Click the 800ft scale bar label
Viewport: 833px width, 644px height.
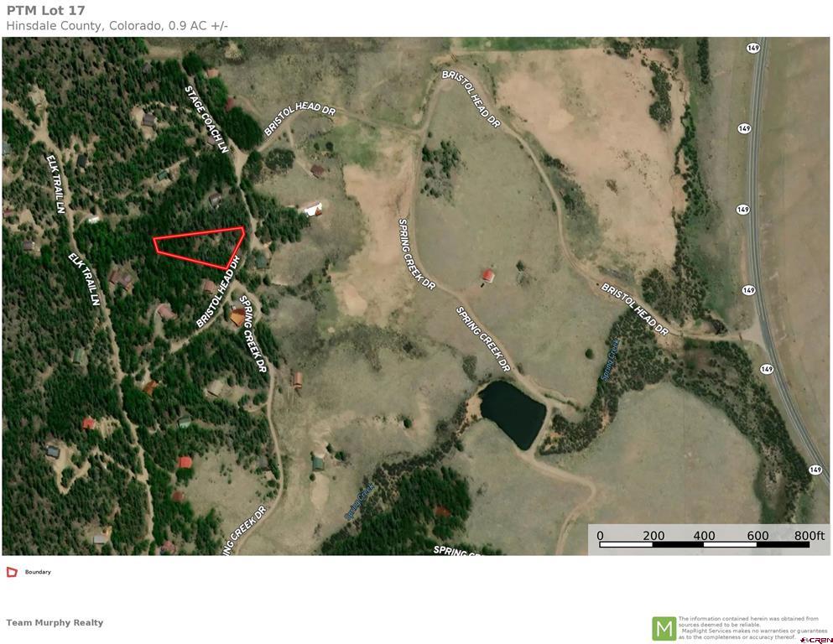click(x=809, y=535)
